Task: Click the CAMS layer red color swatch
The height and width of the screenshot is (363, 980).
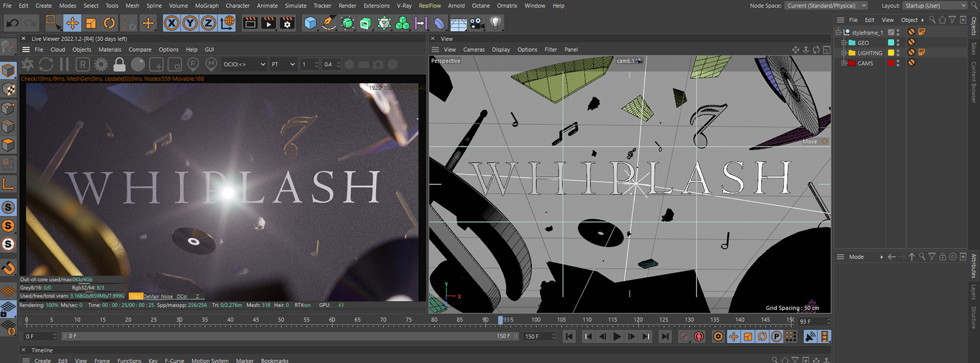Action: 891,63
